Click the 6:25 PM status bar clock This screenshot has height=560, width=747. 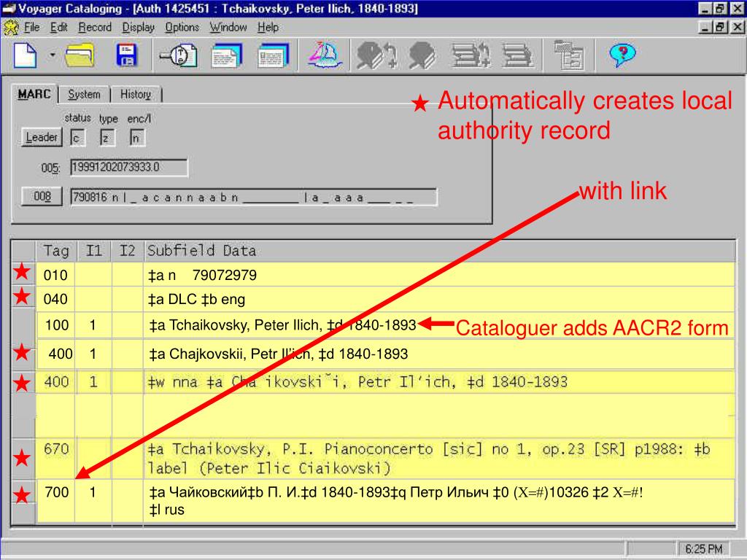pyautogui.click(x=704, y=548)
